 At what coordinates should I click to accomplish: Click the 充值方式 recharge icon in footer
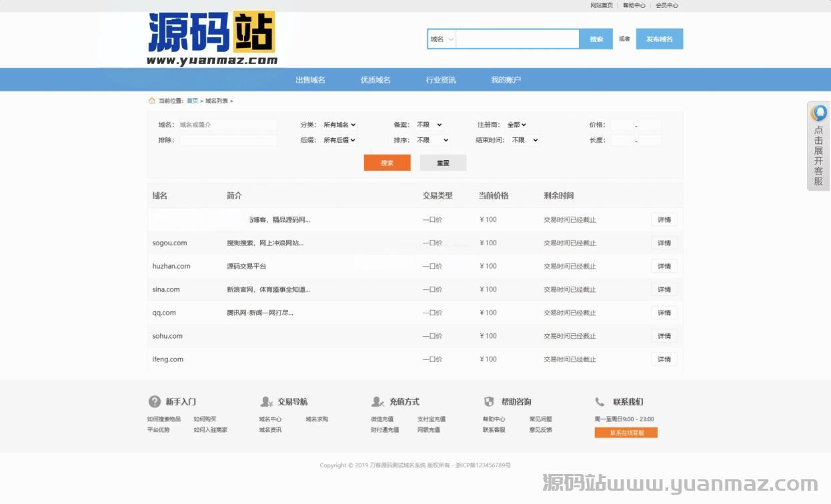tap(377, 401)
